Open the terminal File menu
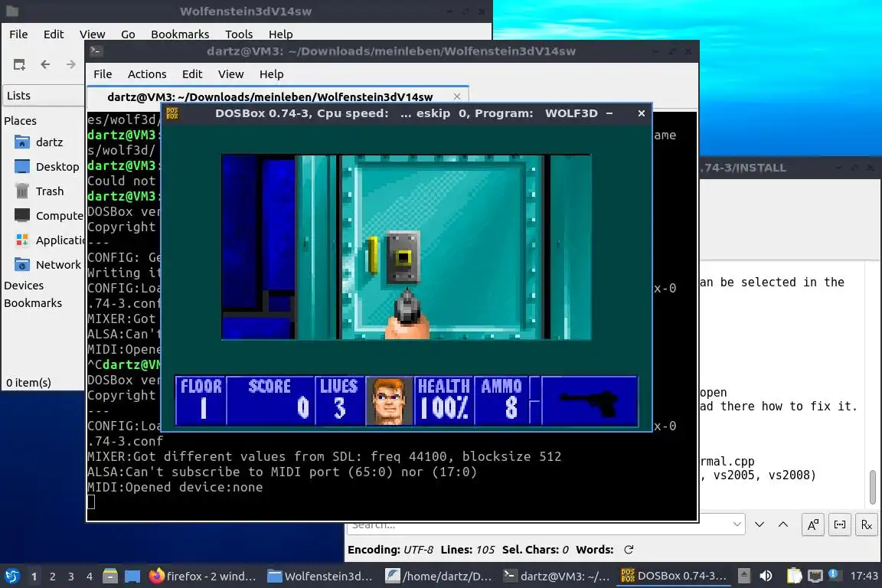The image size is (882, 588). 103,74
